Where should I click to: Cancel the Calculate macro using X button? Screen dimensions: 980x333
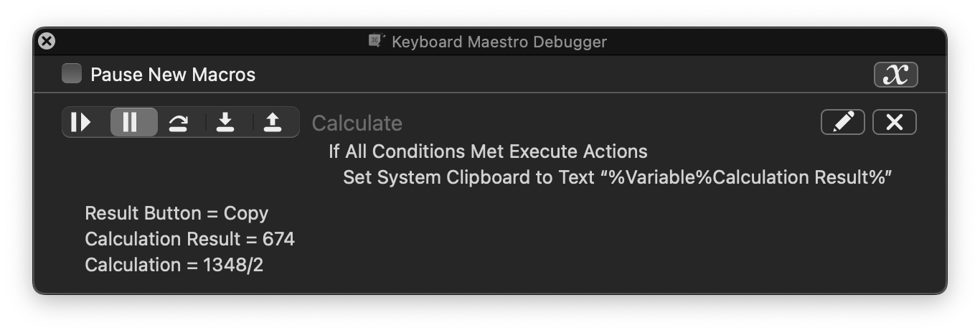click(894, 123)
